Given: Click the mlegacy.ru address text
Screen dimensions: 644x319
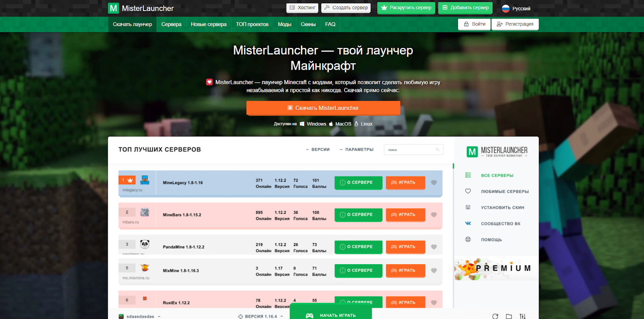Looking at the screenshot, I should (132, 190).
